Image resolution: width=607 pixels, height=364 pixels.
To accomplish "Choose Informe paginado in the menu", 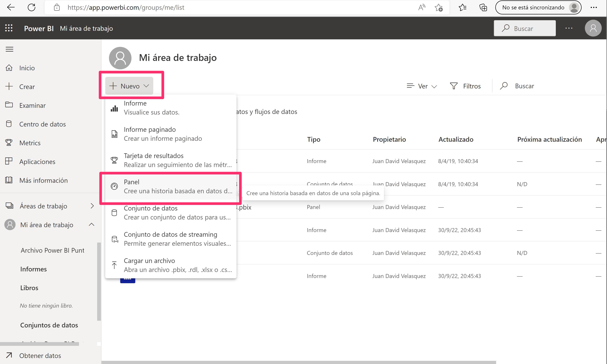I will 171,134.
